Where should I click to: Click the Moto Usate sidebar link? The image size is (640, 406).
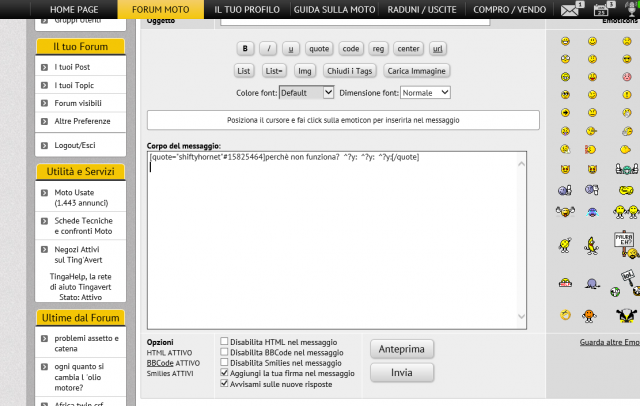point(75,192)
